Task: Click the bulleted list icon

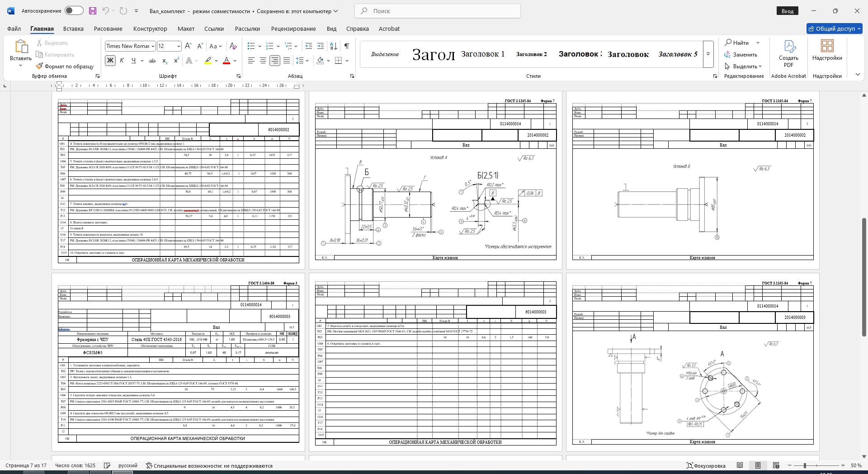Action: pos(251,46)
